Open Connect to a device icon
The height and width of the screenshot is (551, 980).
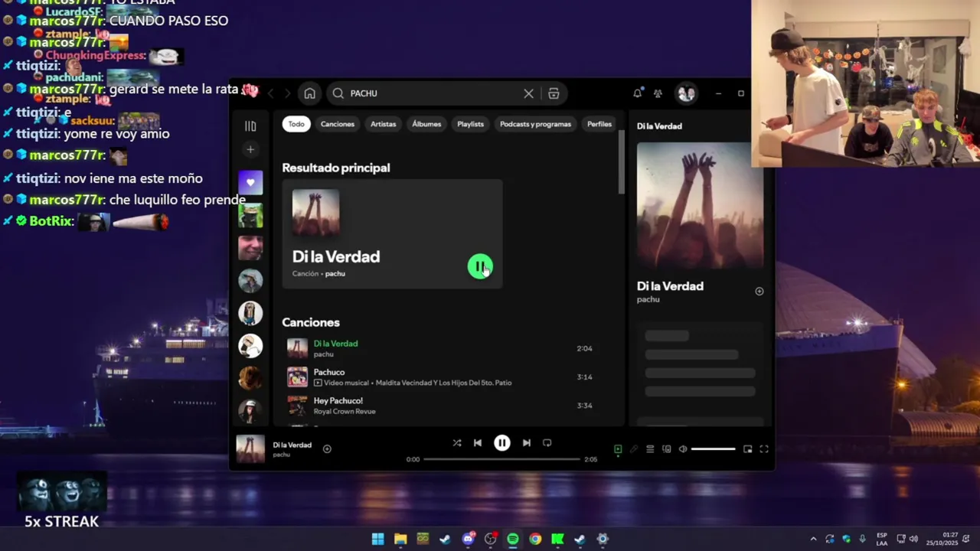(x=667, y=449)
